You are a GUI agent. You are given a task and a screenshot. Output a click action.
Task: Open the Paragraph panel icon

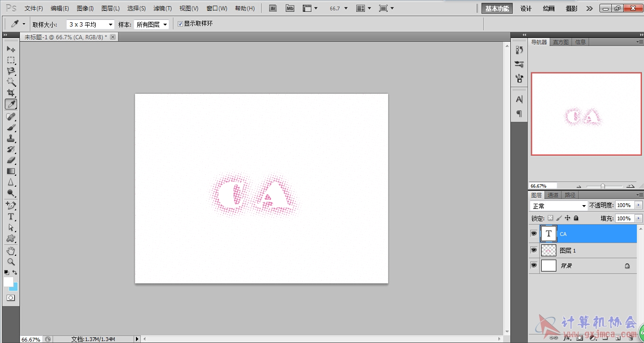pyautogui.click(x=519, y=113)
